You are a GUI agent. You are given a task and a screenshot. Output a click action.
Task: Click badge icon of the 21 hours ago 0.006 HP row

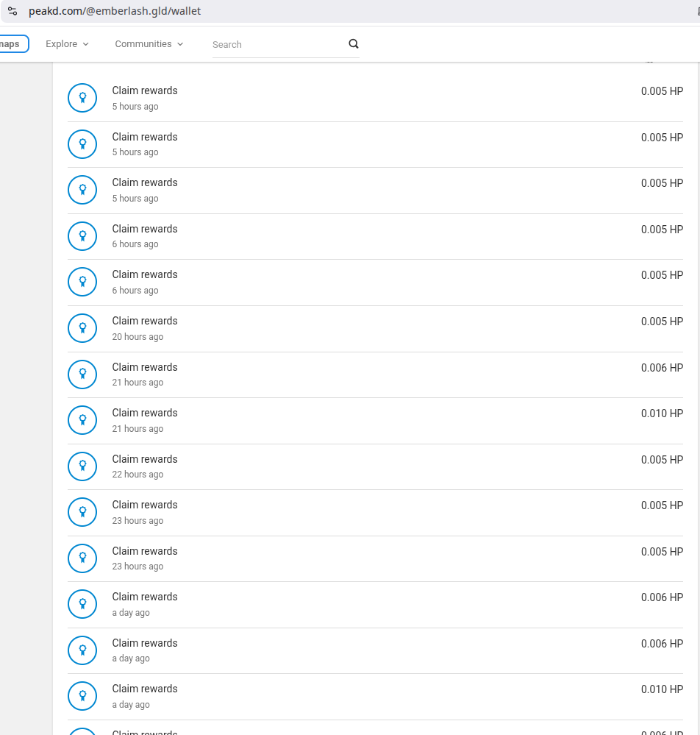[x=82, y=374]
